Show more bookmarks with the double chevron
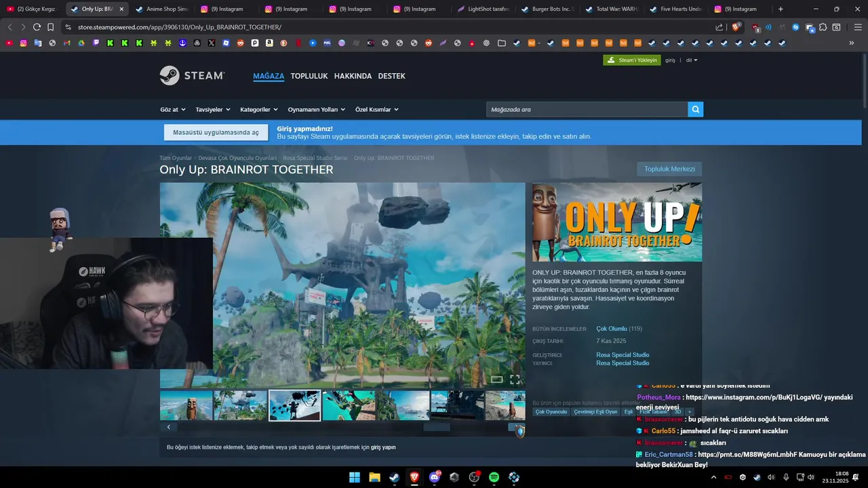This screenshot has width=868, height=488. point(852,43)
